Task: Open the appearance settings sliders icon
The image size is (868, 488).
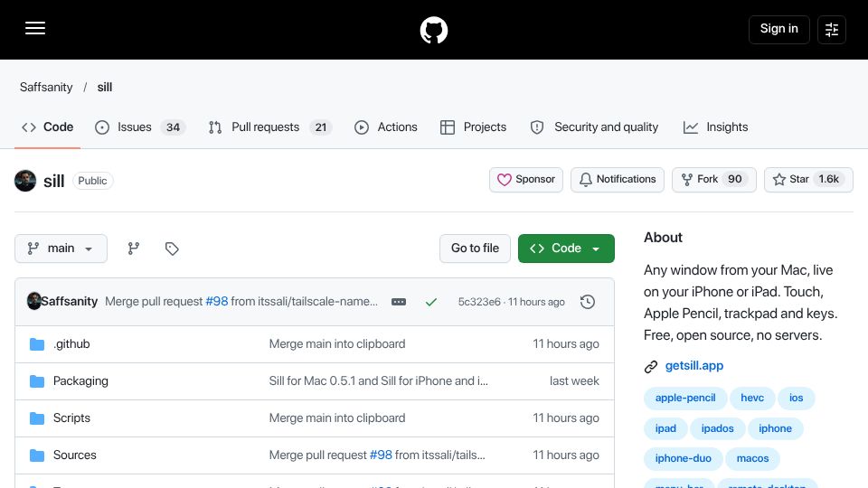Action: coord(832,30)
